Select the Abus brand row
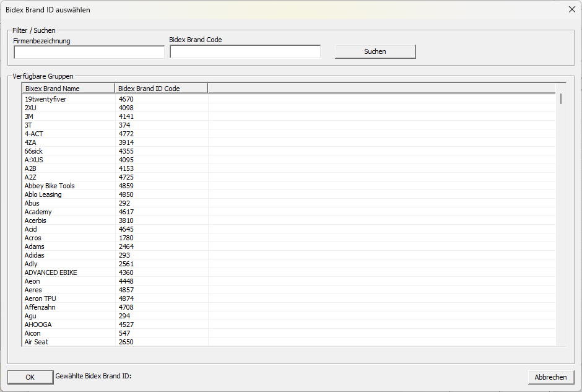The image size is (582, 392). point(289,203)
